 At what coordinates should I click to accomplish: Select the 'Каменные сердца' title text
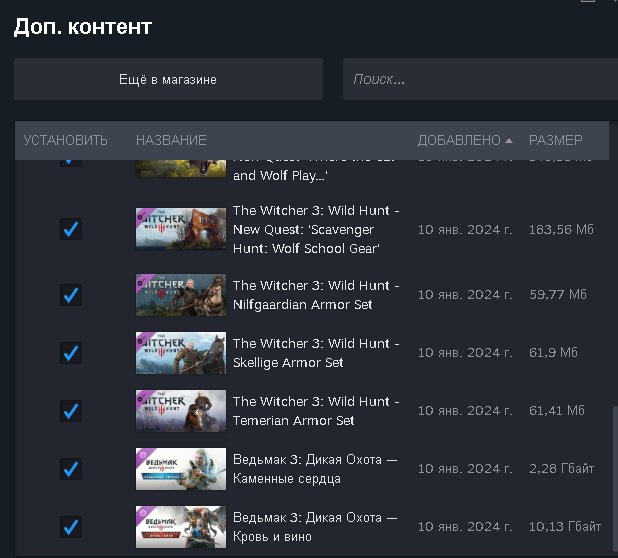[315, 469]
